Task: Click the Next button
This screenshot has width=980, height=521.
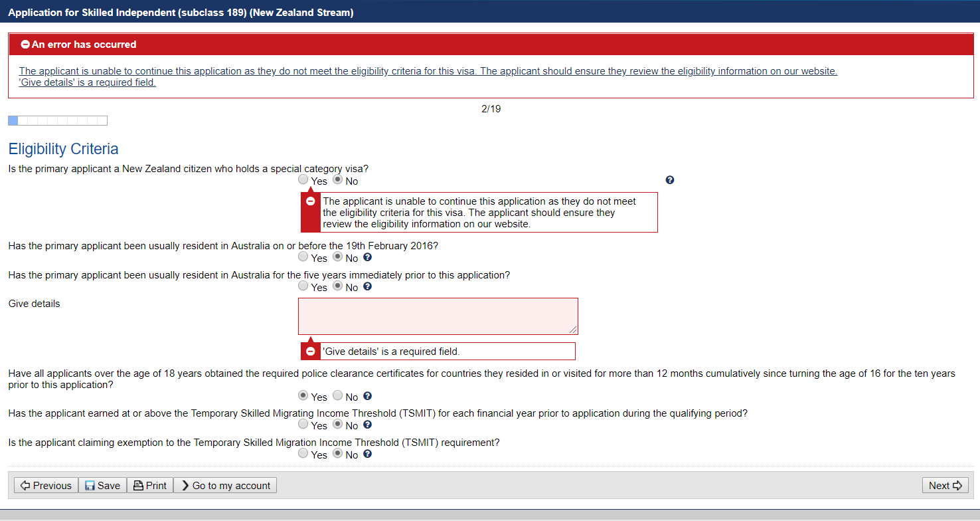Action: pyautogui.click(x=945, y=486)
